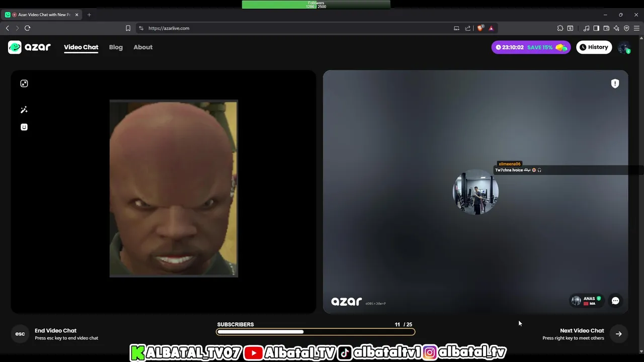This screenshot has width=644, height=362.
Task: Click the ANAS partner profile badge
Action: [x=586, y=301]
